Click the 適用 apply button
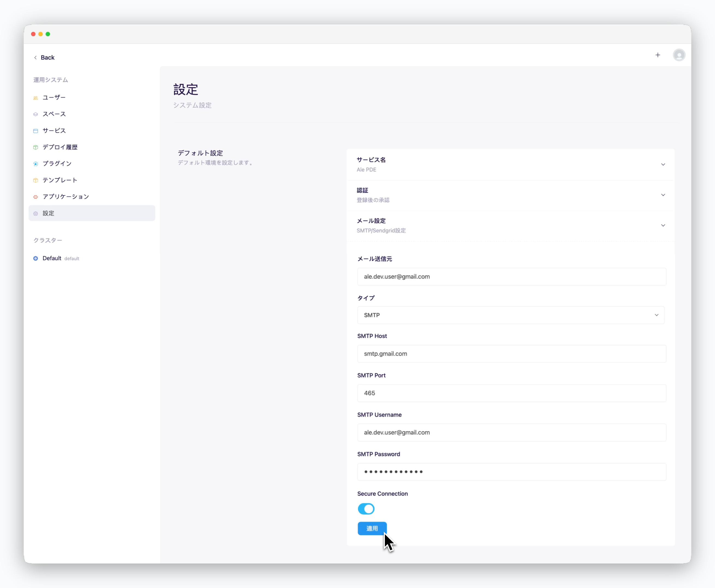715x588 pixels. tap(372, 528)
